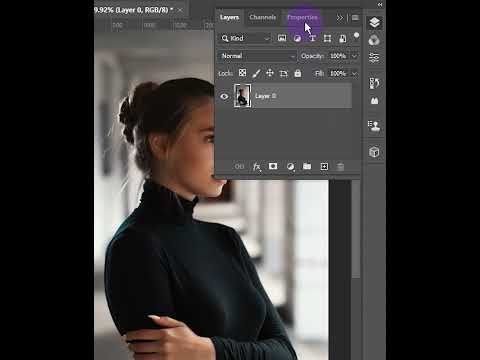This screenshot has height=360, width=480.
Task: Filter layers by adjustment layers icon
Action: coord(297,39)
